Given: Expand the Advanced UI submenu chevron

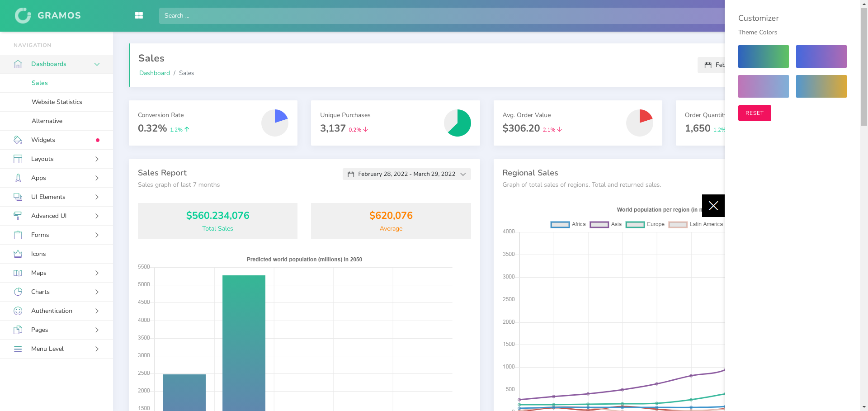Looking at the screenshot, I should tap(97, 216).
